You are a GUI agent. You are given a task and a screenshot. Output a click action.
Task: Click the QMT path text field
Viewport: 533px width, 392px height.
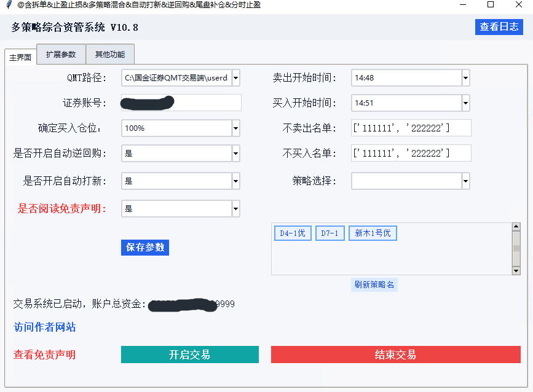(x=177, y=78)
